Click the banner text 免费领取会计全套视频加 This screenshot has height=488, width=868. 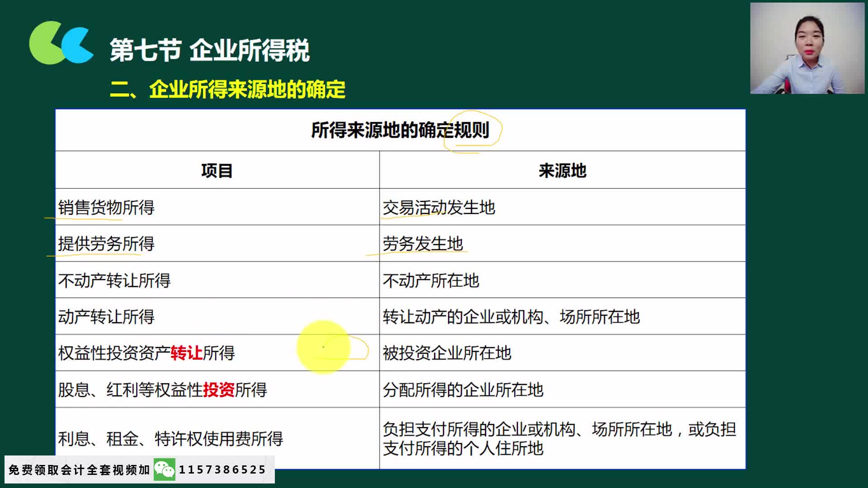coord(79,470)
